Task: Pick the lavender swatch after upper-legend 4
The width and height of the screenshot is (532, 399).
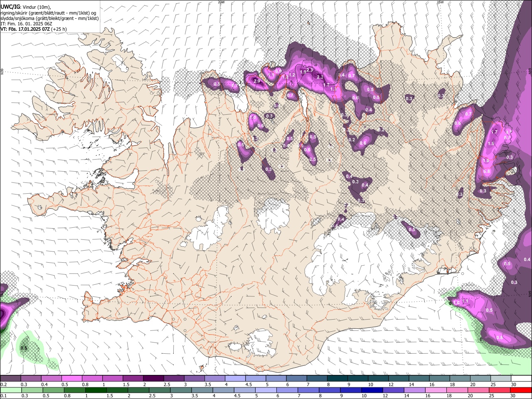Action: click(x=235, y=379)
